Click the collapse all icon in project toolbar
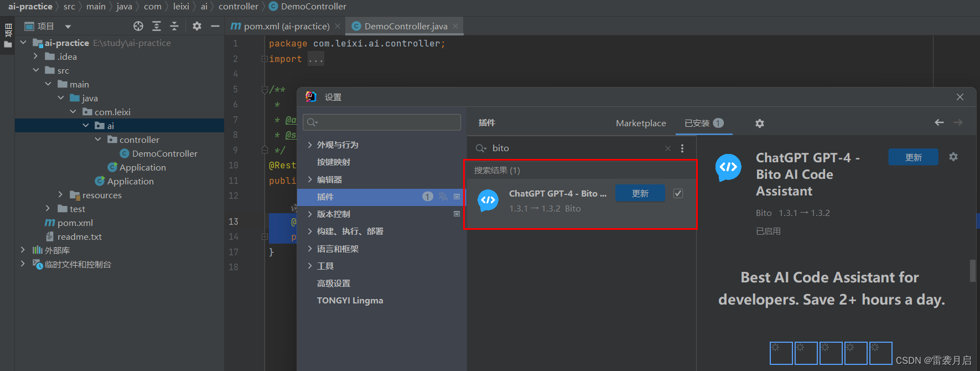The width and height of the screenshot is (980, 371). tap(174, 26)
